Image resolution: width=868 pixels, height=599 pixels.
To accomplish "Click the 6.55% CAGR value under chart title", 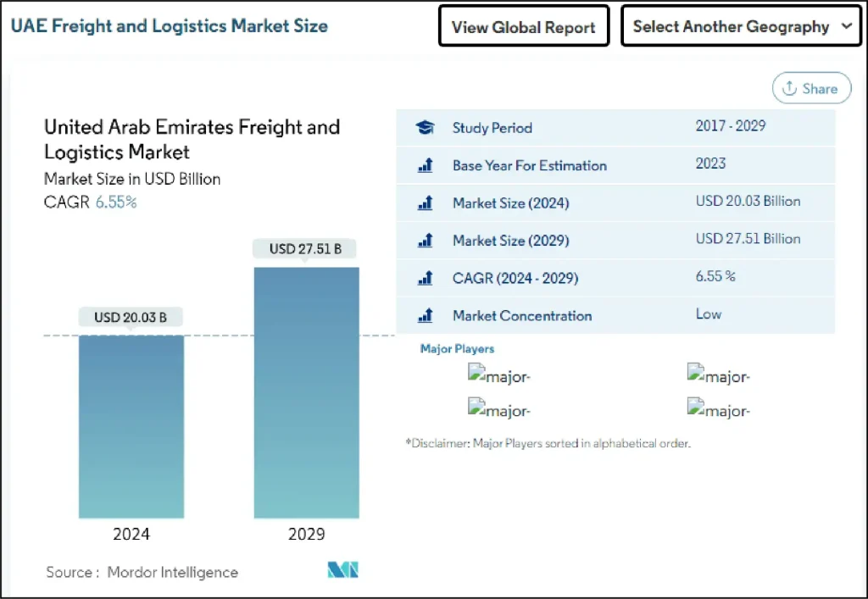I will [116, 202].
